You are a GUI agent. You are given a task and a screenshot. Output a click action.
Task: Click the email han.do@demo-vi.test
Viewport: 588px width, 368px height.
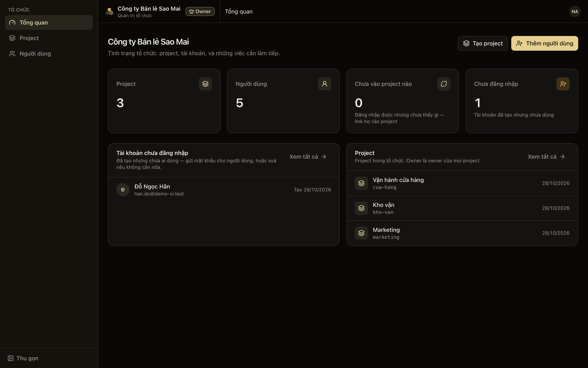[159, 194]
